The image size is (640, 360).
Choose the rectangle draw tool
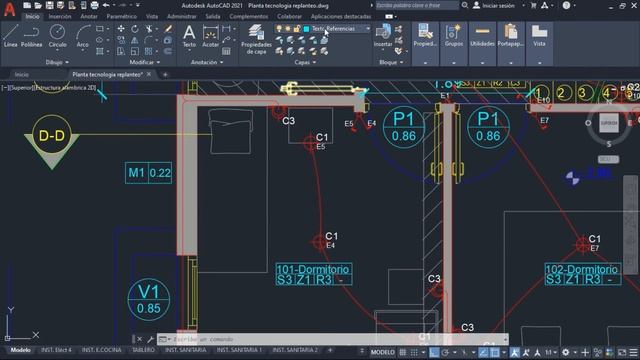coord(100,29)
